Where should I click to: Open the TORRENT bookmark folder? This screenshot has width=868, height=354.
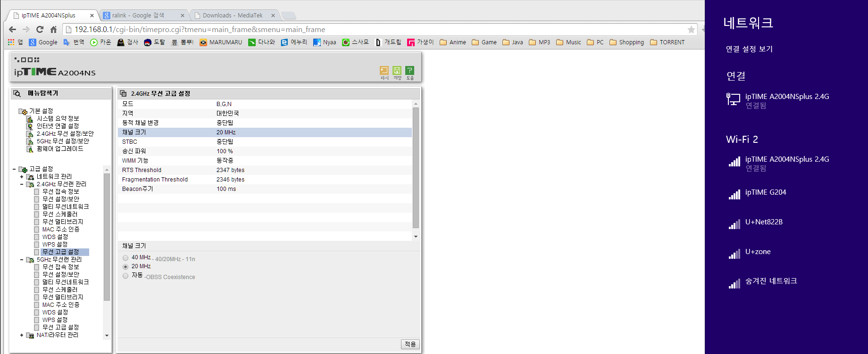[668, 42]
